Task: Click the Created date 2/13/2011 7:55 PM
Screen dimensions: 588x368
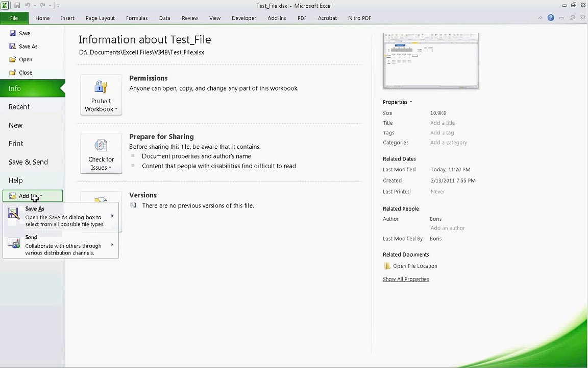Action: (453, 180)
